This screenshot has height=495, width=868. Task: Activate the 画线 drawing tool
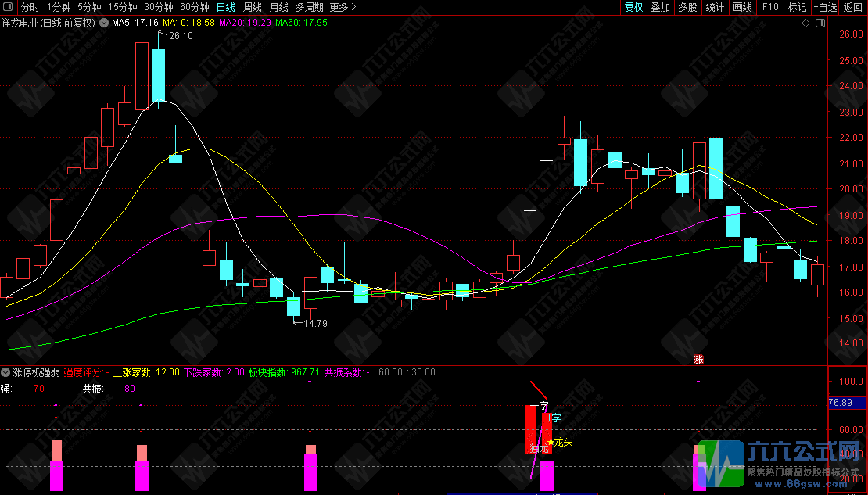[742, 7]
